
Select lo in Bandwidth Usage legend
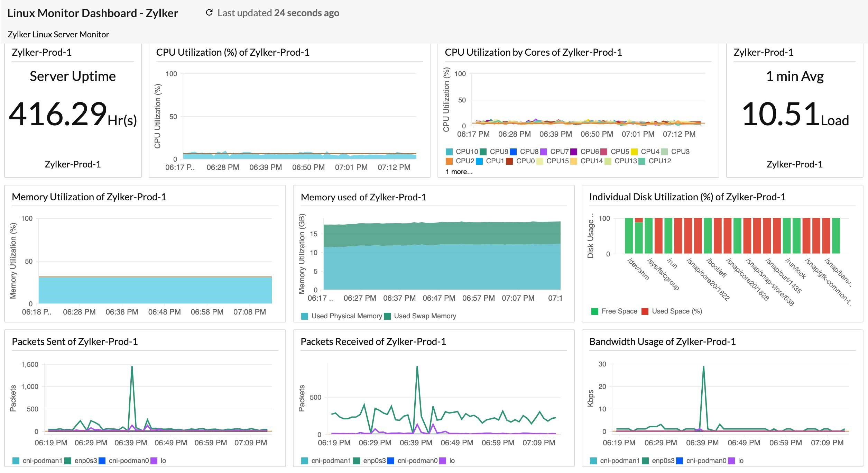(x=736, y=461)
